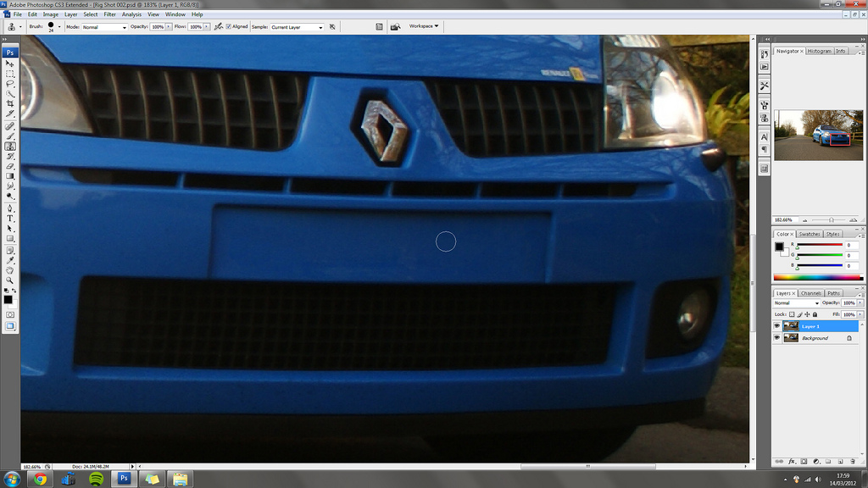The image size is (868, 488).
Task: Open the brush Mode dropdown
Action: coord(104,27)
